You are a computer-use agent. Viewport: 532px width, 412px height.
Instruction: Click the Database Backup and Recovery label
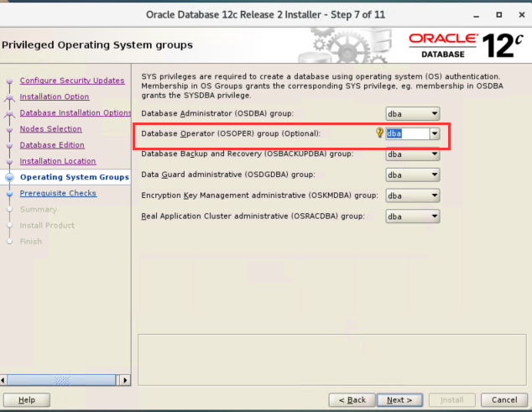pos(247,154)
